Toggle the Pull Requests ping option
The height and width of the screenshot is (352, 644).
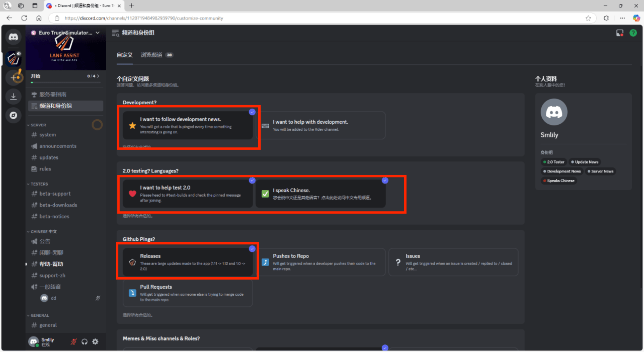tap(188, 293)
